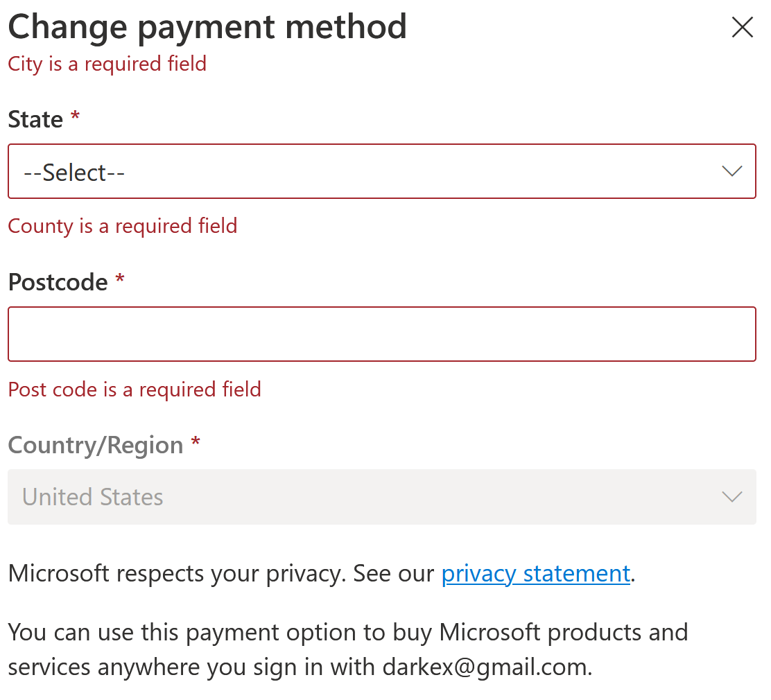Select the --Select-- placeholder in State field
Screen dimensions: 771x700
(73, 171)
